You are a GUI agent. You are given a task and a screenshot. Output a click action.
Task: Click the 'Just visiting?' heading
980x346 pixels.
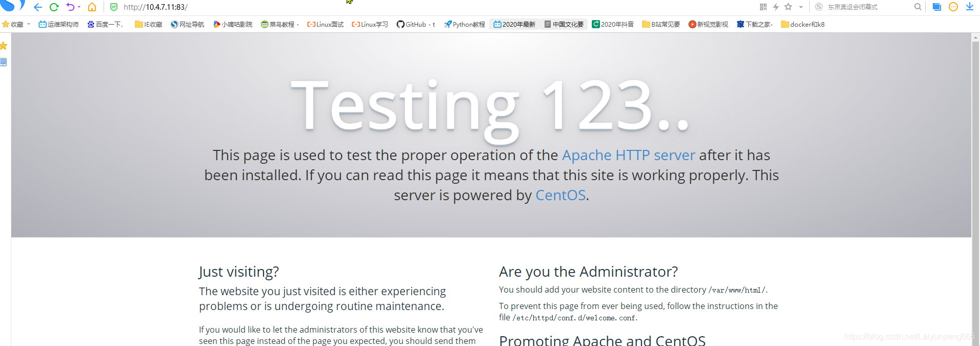(x=239, y=272)
